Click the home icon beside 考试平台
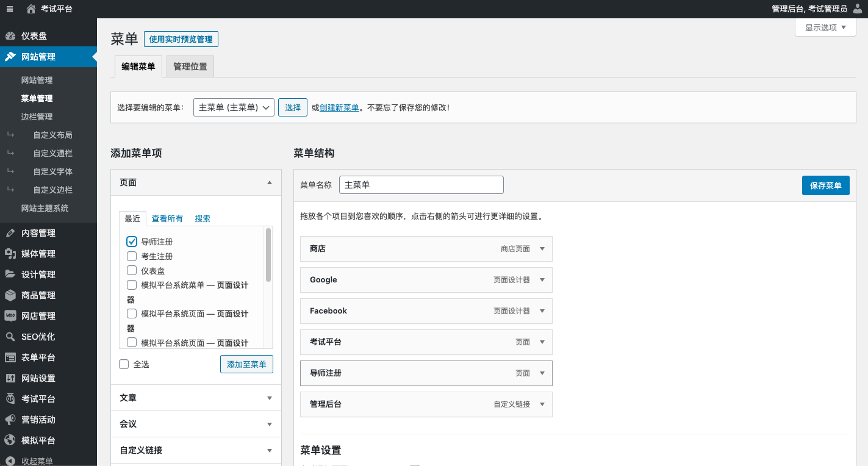Image resolution: width=868 pixels, height=466 pixels. (31, 9)
